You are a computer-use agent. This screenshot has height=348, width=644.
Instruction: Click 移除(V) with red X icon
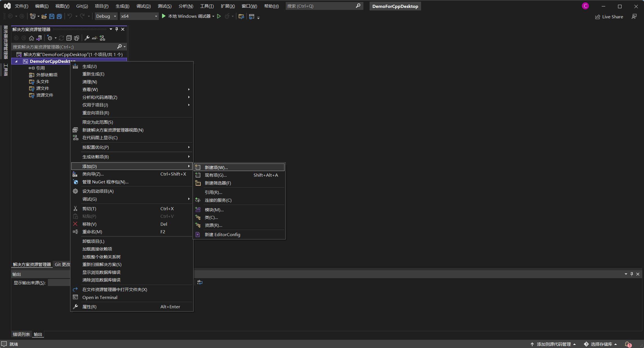click(x=132, y=224)
